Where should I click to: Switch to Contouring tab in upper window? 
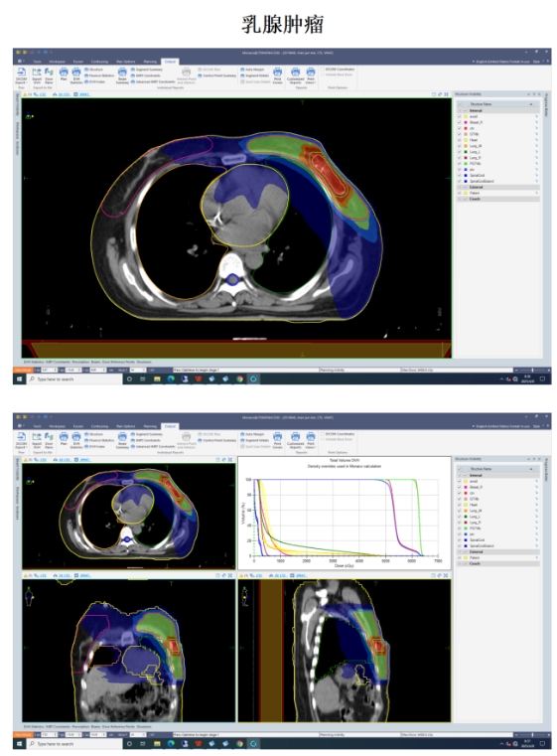tap(99, 62)
